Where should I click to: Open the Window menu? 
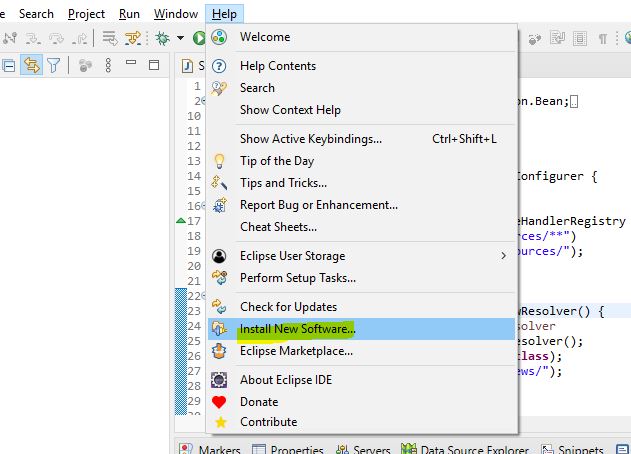[176, 14]
